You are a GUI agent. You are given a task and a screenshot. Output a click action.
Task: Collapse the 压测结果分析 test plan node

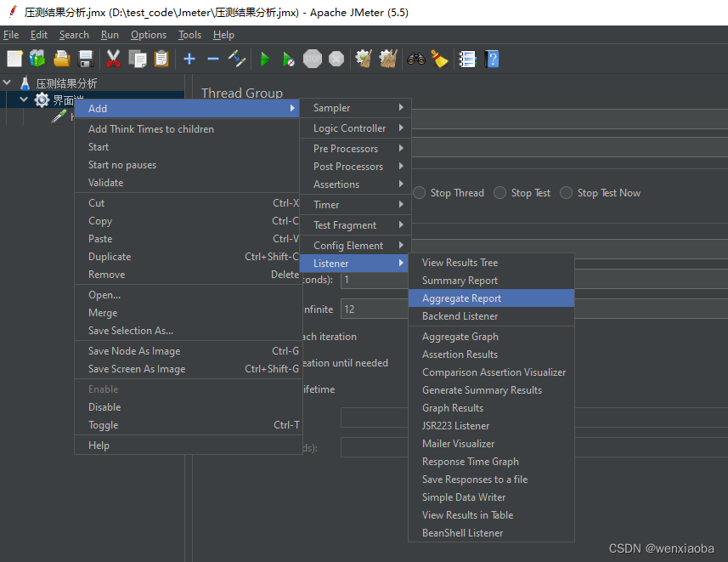(x=7, y=82)
